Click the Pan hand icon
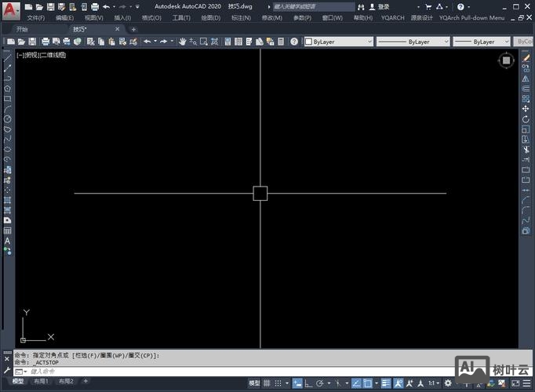 click(183, 42)
